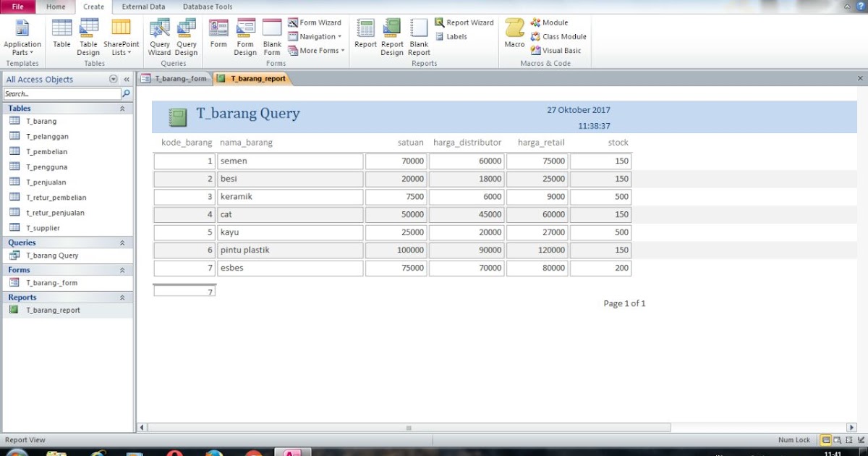Open Report Design
Image resolution: width=868 pixels, height=456 pixels.
392,38
